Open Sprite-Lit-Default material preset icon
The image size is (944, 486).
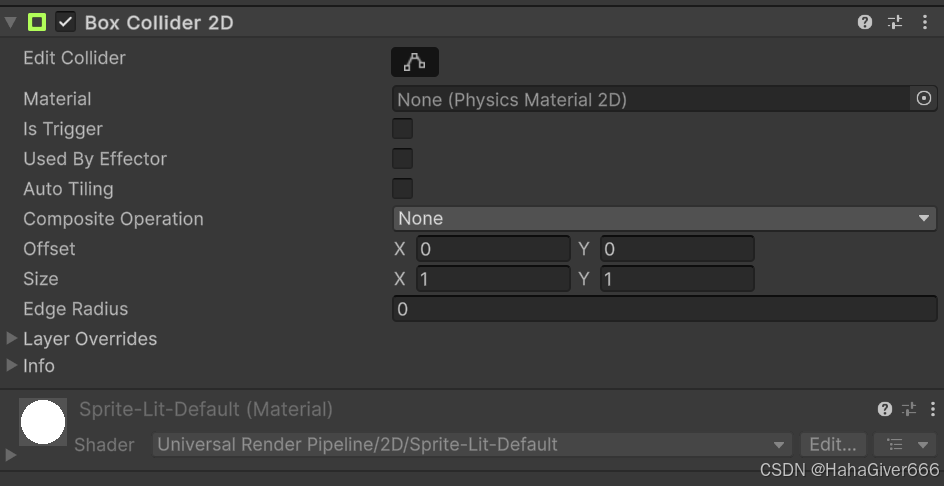908,409
